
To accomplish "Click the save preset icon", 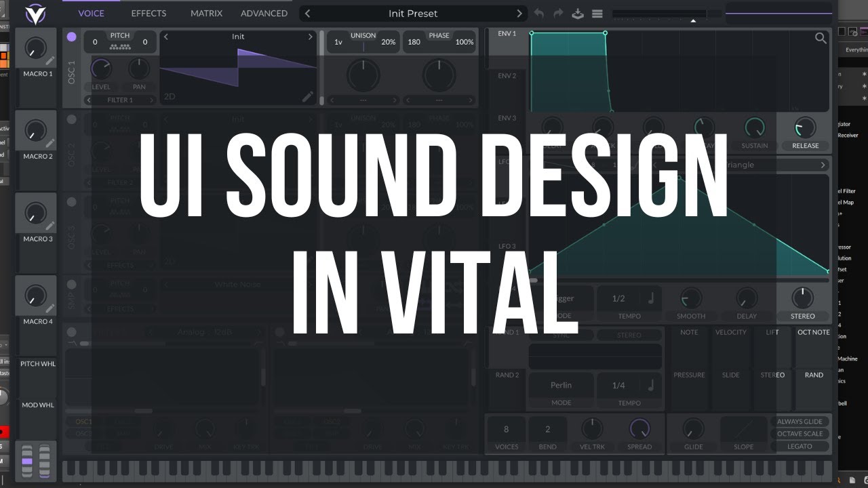I will [x=578, y=14].
